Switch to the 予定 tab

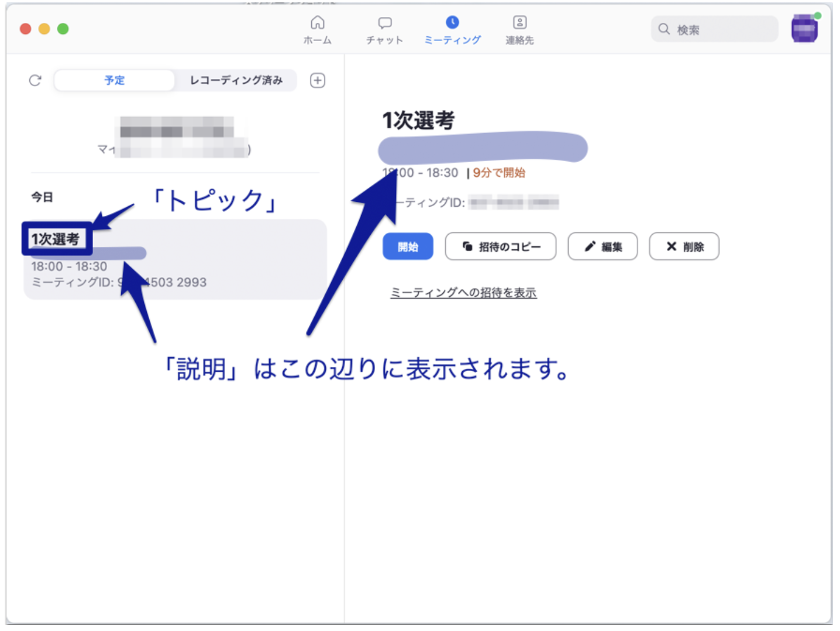[114, 80]
